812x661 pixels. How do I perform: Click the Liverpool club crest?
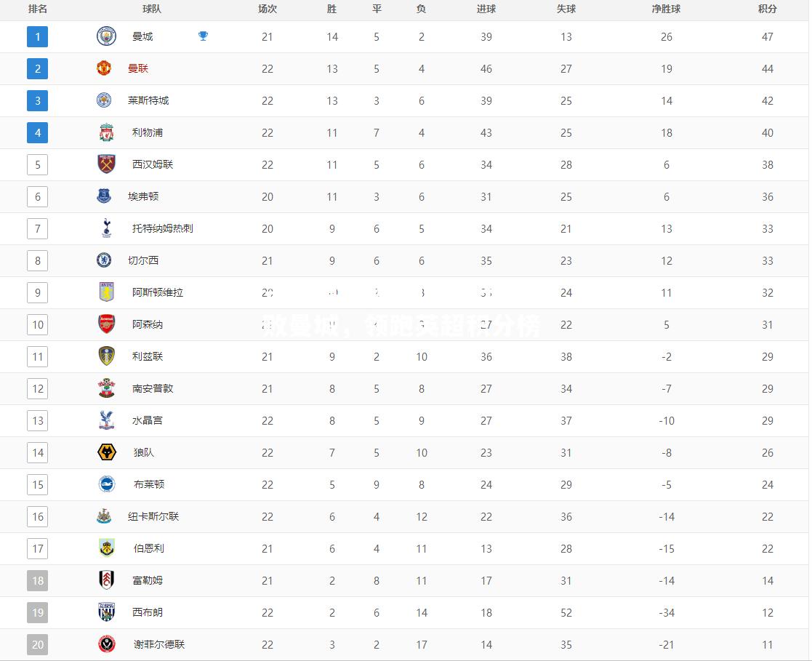point(106,132)
